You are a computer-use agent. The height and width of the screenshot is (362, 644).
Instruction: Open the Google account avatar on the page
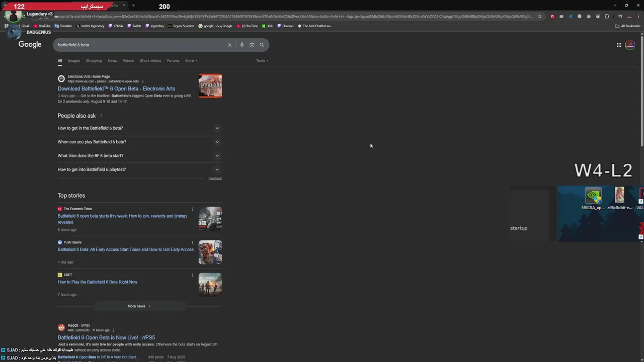coord(630,45)
